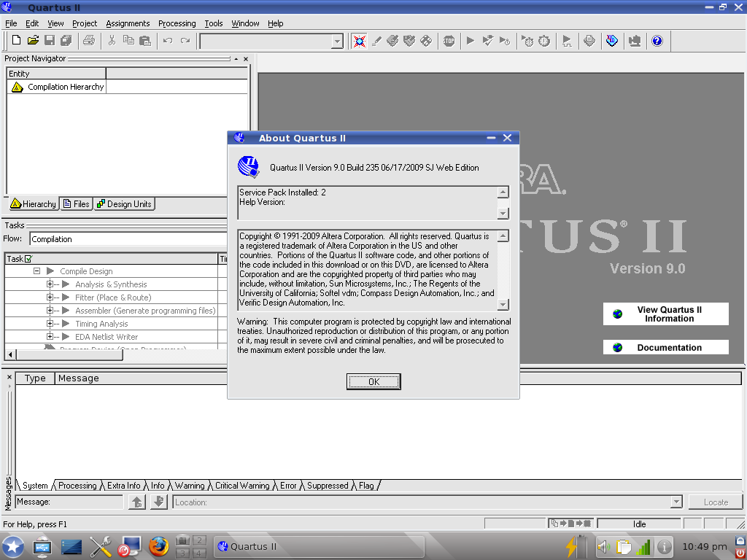Image resolution: width=747 pixels, height=560 pixels.
Task: Click the red-and-blue starburst icon beside the project combo box
Action: click(360, 41)
